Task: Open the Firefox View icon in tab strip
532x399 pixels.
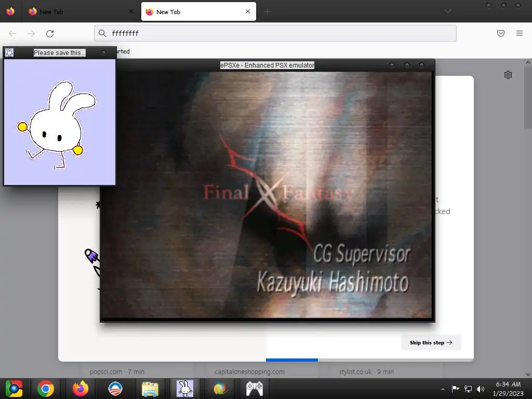Action: (10, 11)
